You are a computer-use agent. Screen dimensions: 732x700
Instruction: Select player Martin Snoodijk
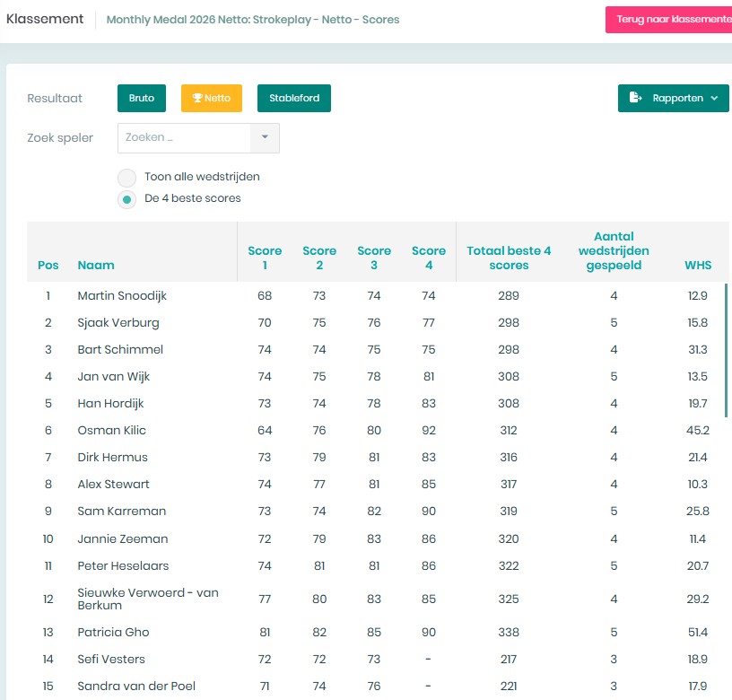(122, 296)
